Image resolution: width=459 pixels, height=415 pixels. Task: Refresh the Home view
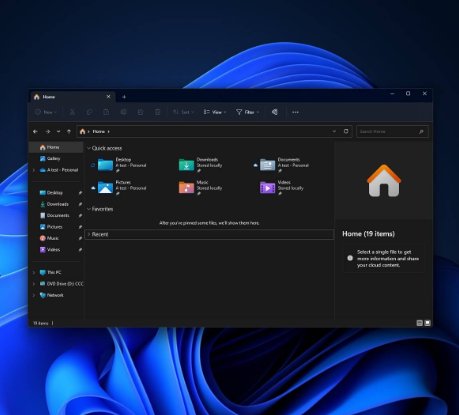[x=346, y=131]
